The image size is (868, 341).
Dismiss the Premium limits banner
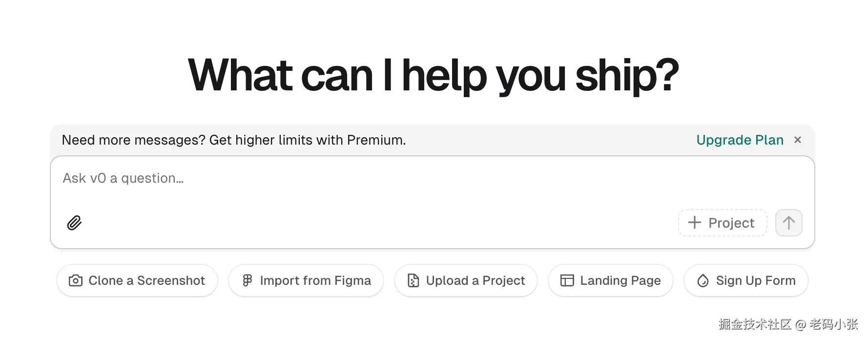pos(798,140)
